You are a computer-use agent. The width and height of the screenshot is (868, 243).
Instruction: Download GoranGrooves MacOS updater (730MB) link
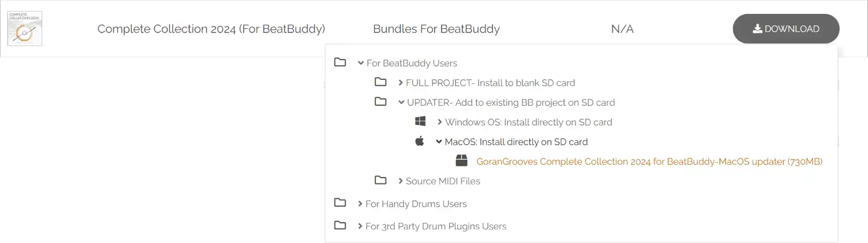pos(649,161)
